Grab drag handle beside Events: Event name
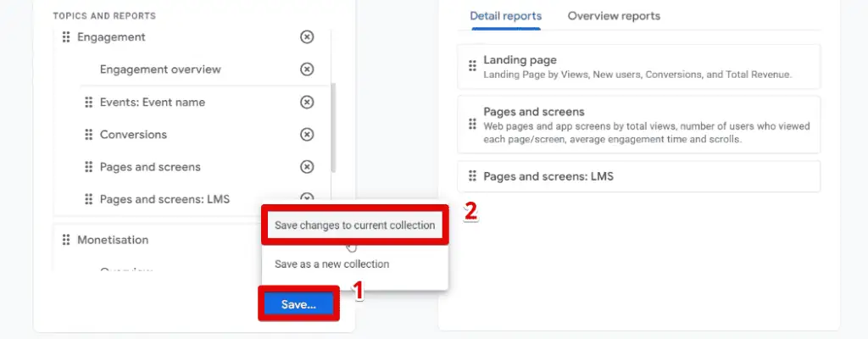The height and width of the screenshot is (339, 868). click(88, 103)
